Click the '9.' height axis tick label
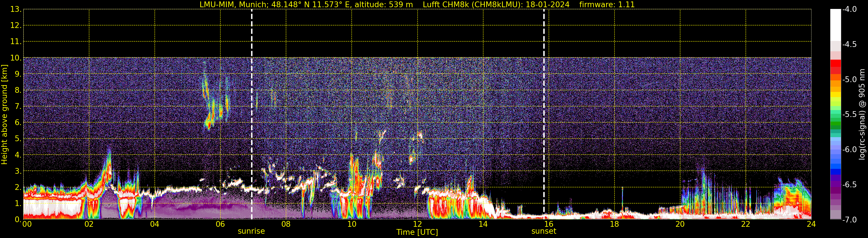 click(18, 74)
